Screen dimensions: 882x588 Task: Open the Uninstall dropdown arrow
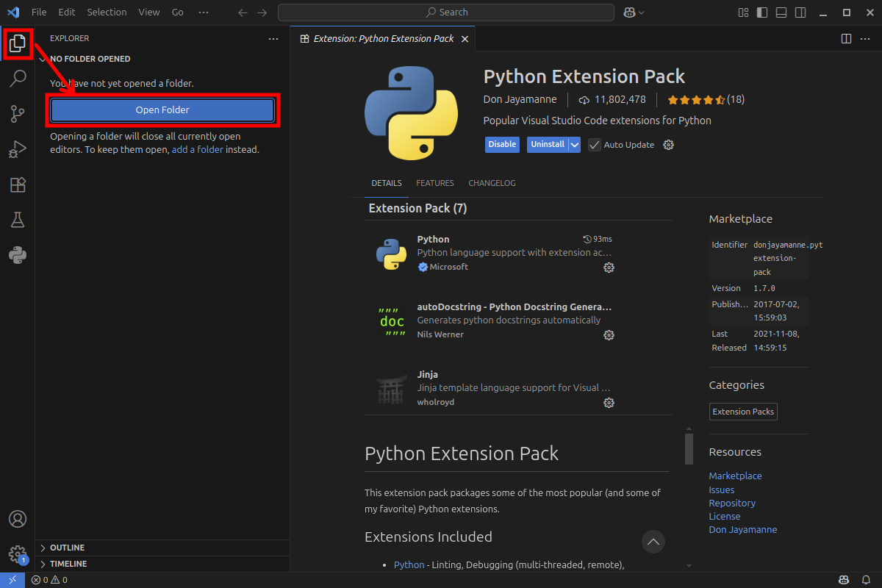click(x=575, y=145)
